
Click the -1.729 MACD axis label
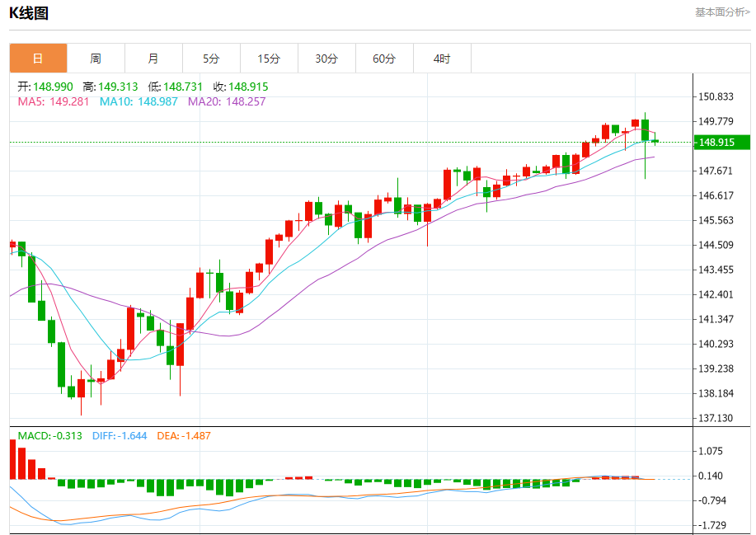pyautogui.click(x=712, y=525)
